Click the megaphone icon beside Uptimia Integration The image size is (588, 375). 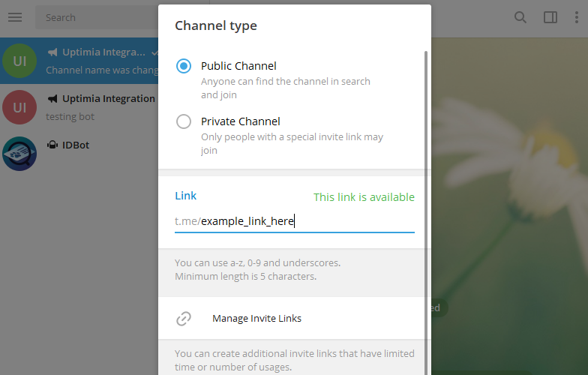[x=52, y=99]
